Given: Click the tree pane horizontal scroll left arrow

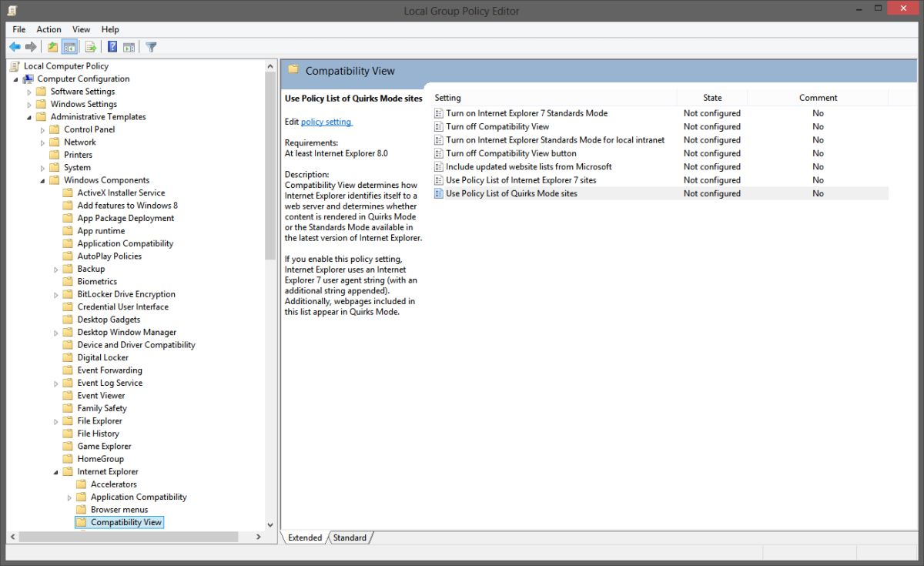Looking at the screenshot, I should (x=12, y=536).
